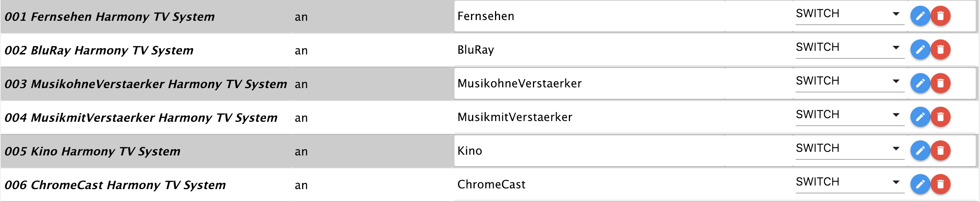Edit the BluRay entry using pencil icon
Viewport: 980px width, 202px height.
[x=920, y=49]
